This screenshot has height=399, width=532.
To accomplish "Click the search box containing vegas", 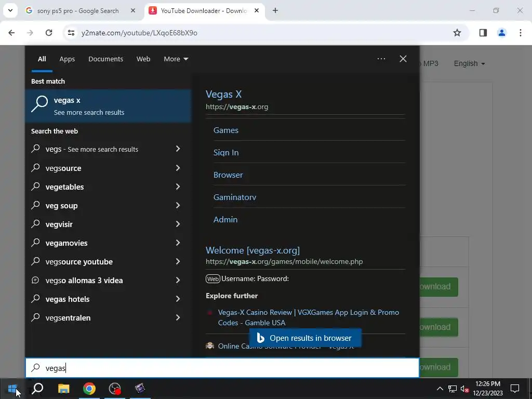I will [x=222, y=368].
